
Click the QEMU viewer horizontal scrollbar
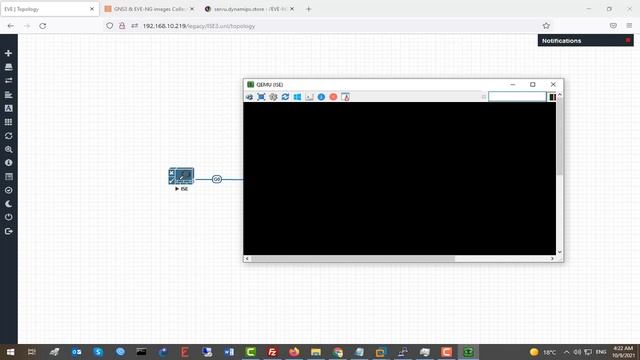pos(353,258)
